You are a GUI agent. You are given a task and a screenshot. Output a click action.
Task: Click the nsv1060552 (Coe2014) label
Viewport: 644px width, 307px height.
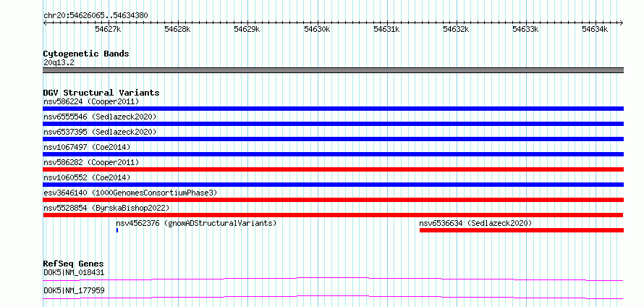pyautogui.click(x=87, y=177)
